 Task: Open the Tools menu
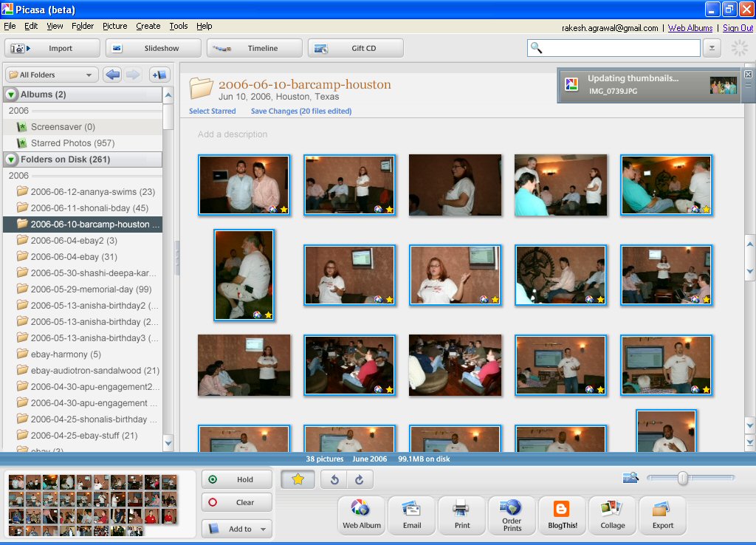tap(179, 26)
